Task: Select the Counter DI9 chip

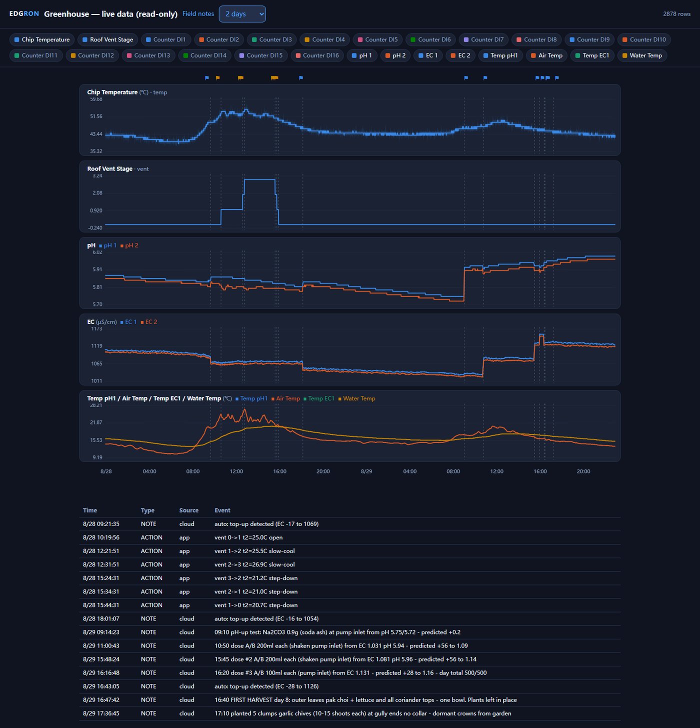Action: (x=589, y=39)
